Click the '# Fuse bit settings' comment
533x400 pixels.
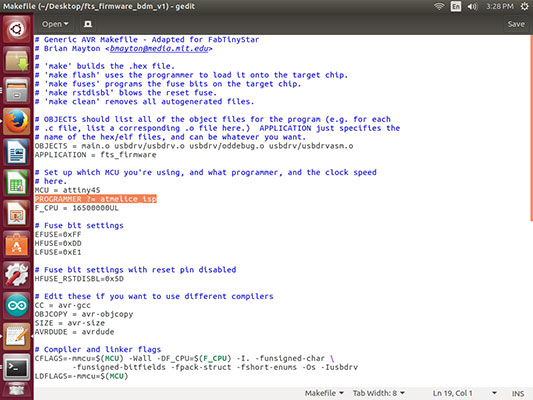79,226
